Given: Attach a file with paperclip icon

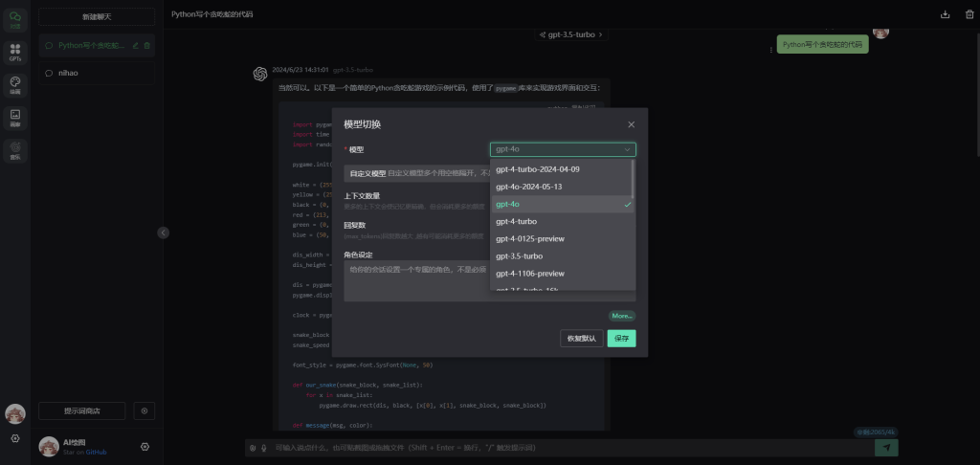Looking at the screenshot, I should [x=253, y=448].
